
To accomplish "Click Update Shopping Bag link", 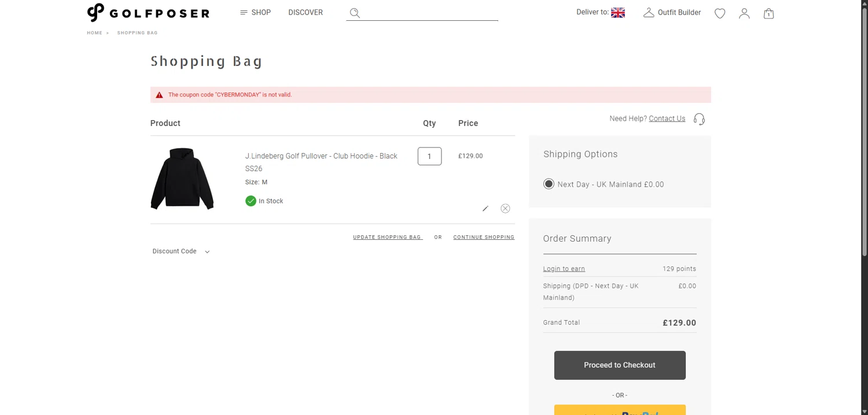I will coord(388,238).
